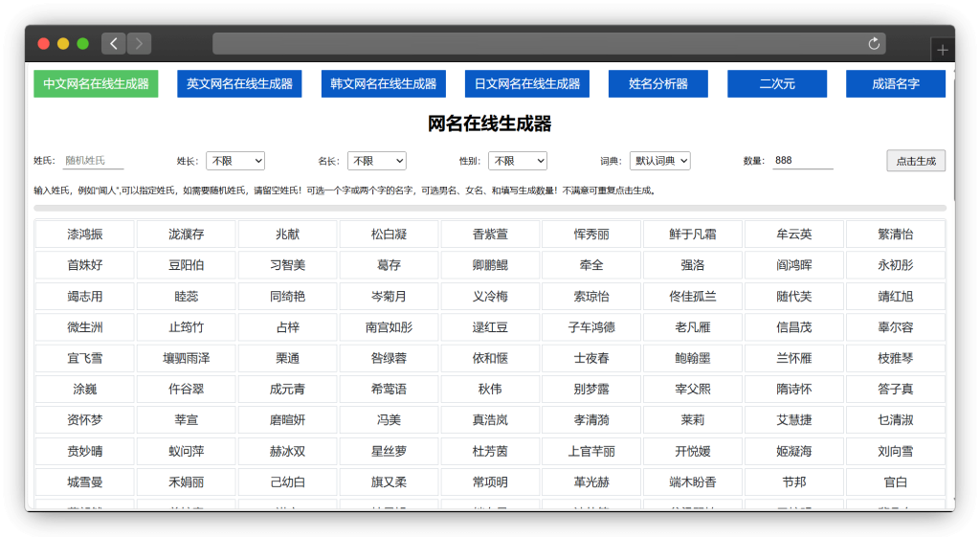Click the 数量 field showing 888
The image size is (980, 537).
pyautogui.click(x=803, y=161)
